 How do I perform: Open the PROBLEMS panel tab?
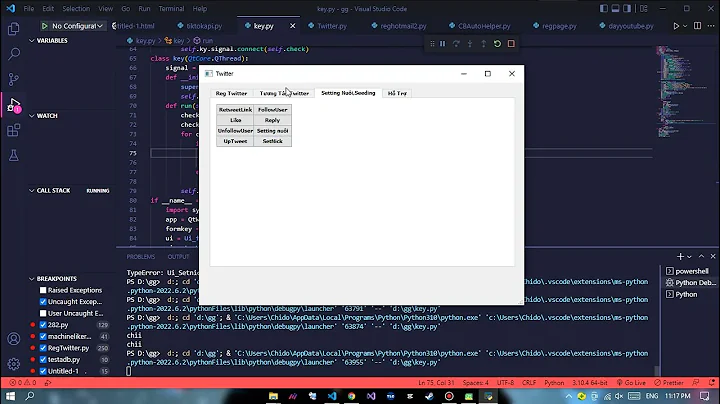[141, 257]
